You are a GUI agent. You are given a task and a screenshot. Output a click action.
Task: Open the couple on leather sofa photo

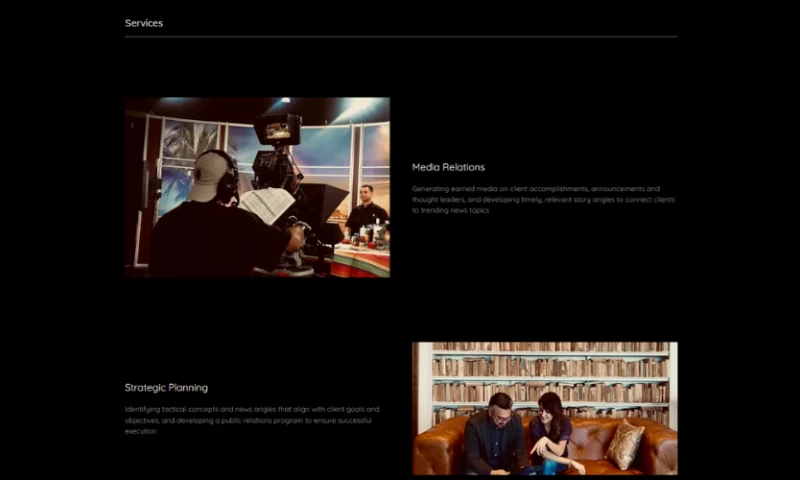(544, 408)
